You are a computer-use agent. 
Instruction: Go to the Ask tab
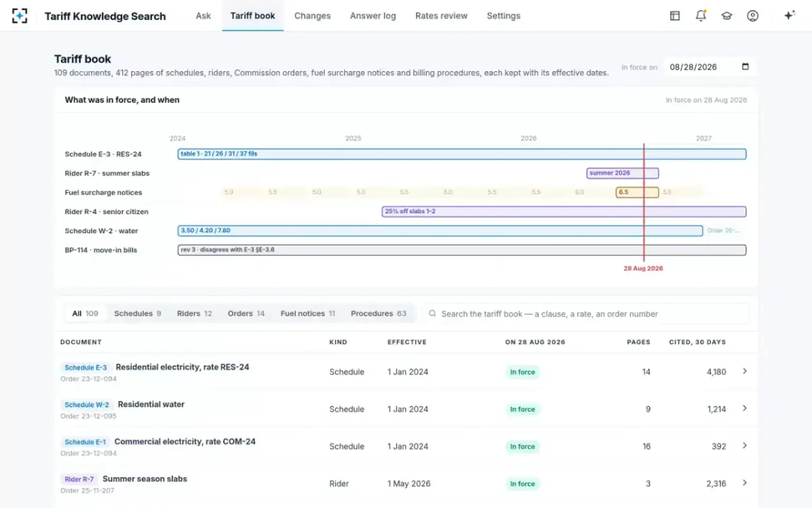[x=203, y=16]
